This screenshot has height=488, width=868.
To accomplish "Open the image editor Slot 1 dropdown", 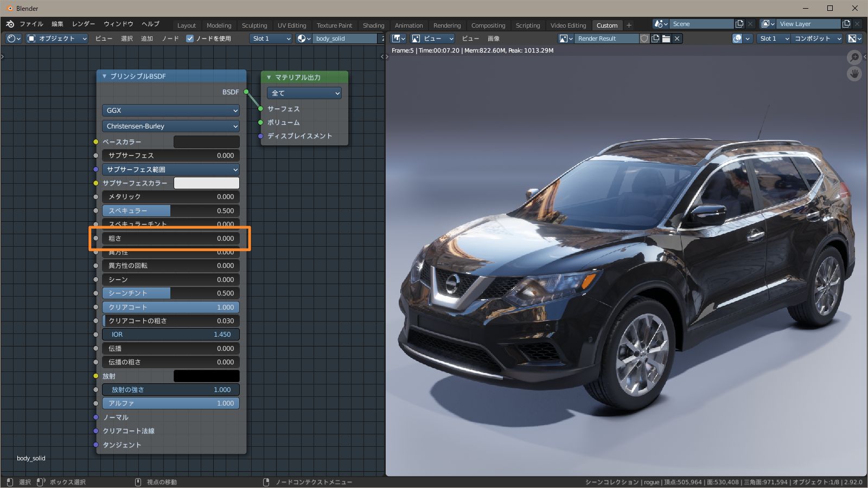I will (x=774, y=38).
